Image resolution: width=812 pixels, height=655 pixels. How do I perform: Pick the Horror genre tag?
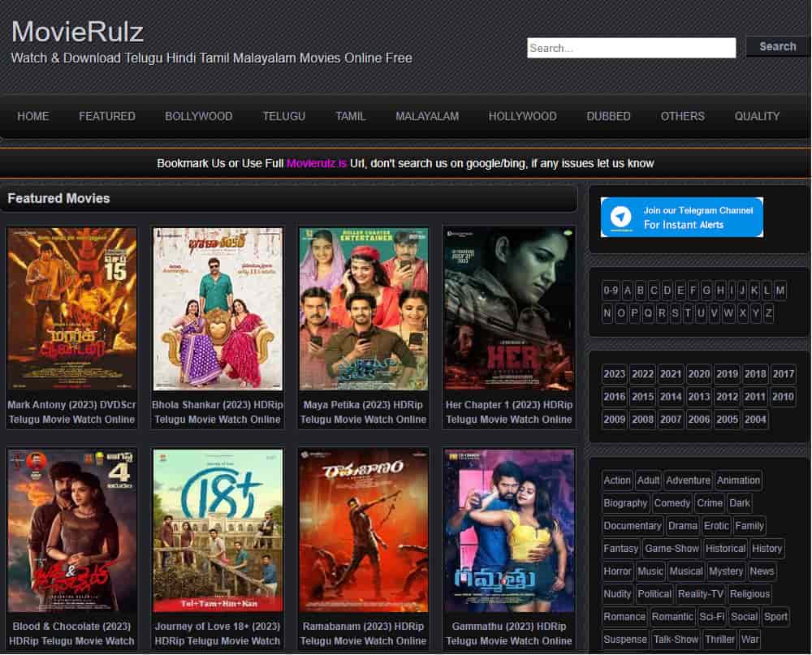click(x=617, y=571)
